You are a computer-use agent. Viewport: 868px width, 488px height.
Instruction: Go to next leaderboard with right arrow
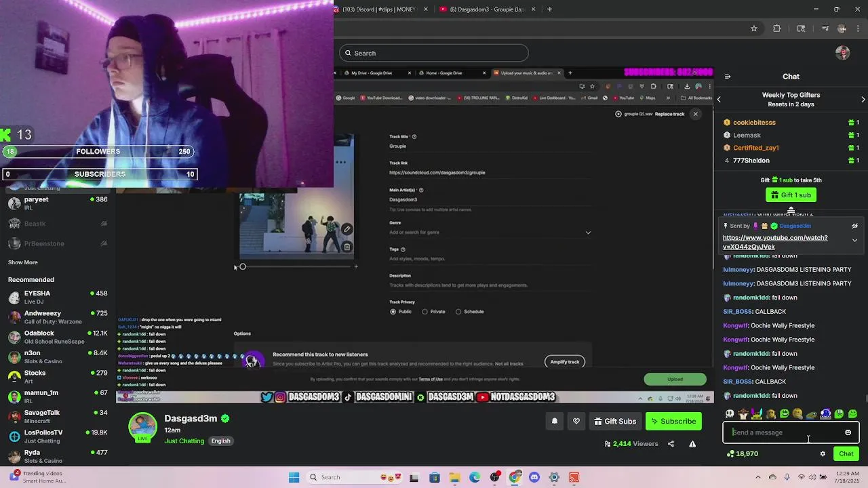click(x=863, y=100)
